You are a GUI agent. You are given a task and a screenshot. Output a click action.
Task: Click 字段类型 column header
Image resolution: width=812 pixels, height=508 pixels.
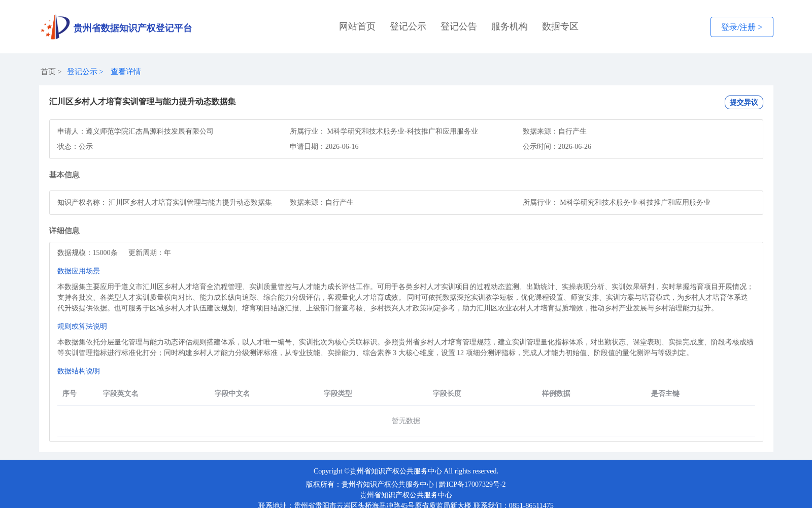pyautogui.click(x=338, y=393)
